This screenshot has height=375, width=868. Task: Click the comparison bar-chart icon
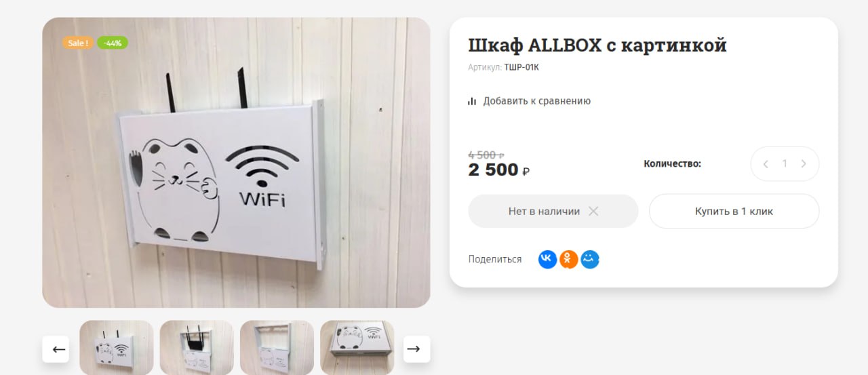(x=472, y=101)
